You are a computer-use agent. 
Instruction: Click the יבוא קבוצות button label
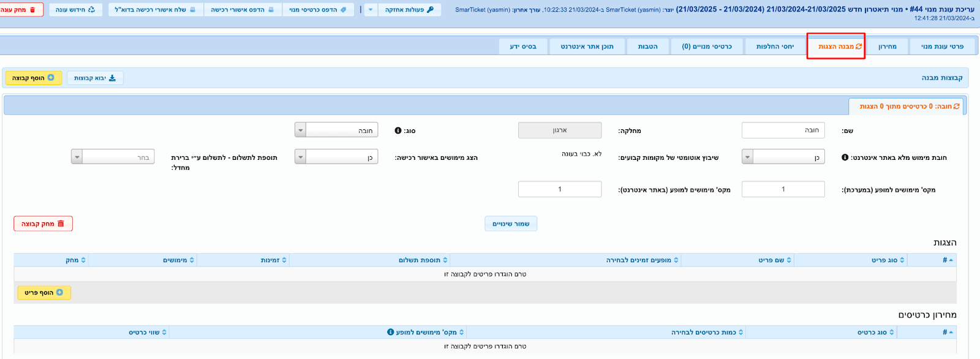coord(90,78)
